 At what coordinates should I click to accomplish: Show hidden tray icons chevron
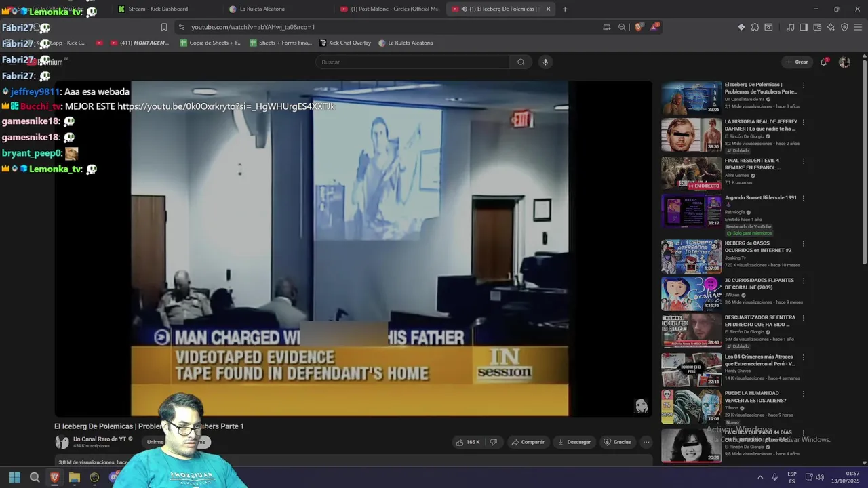[x=760, y=477]
